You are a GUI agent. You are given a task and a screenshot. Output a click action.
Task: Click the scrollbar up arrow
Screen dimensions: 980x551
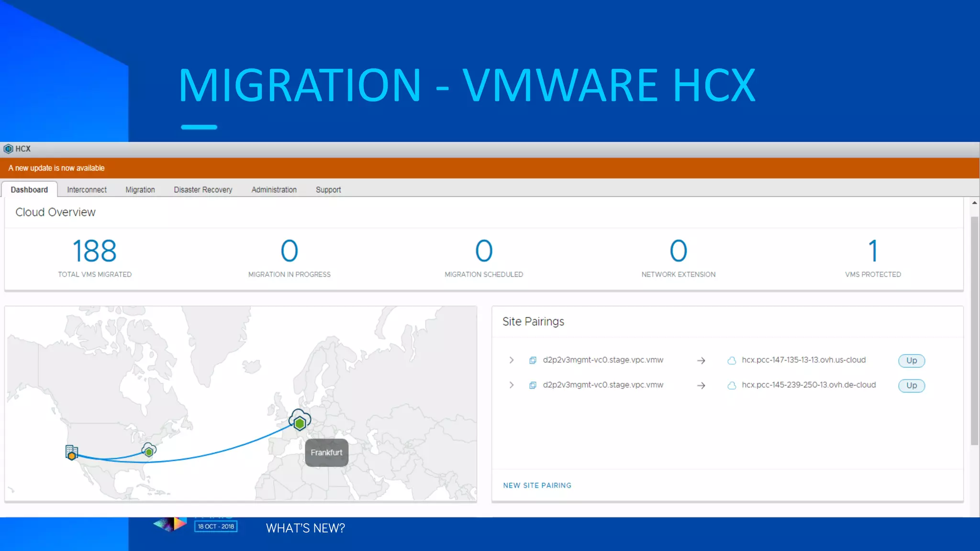(x=974, y=203)
